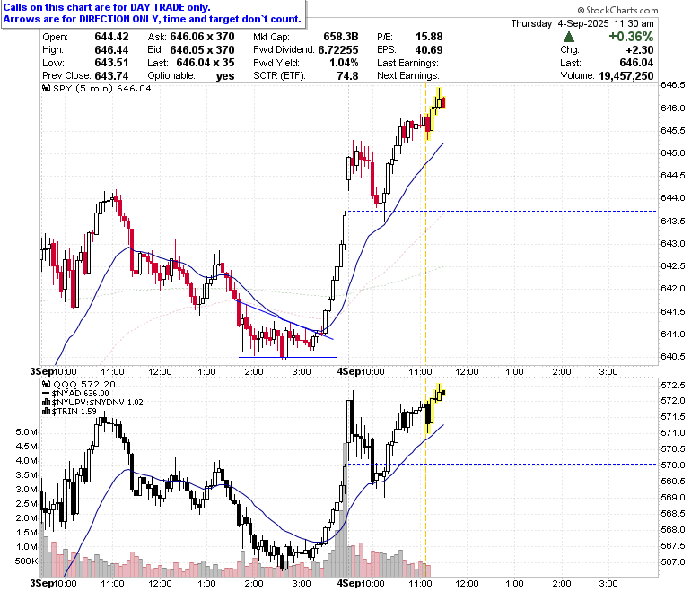Click the QQQ candlestick legend icon
Image resolution: width=700 pixels, height=591 pixels.
pos(47,384)
